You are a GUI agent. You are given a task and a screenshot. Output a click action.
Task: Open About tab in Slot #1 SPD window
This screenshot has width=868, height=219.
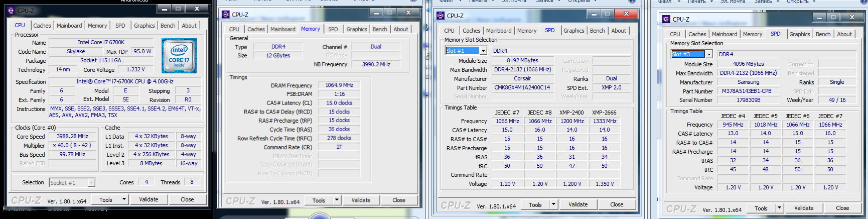[x=619, y=31]
